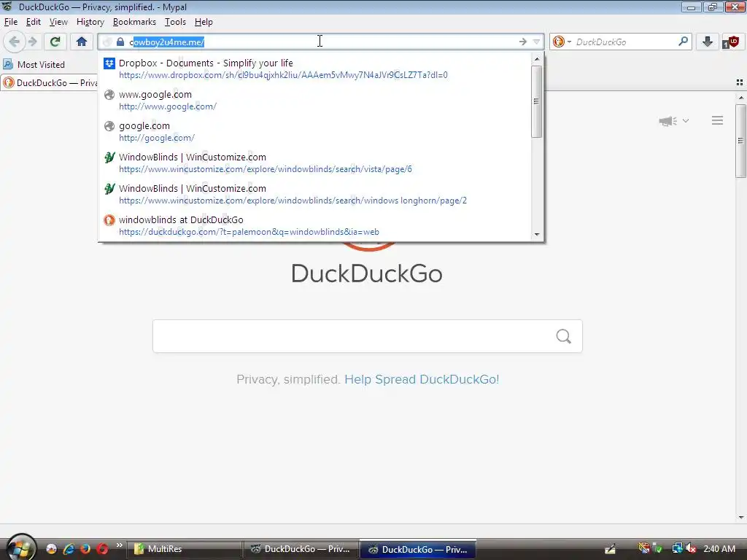This screenshot has width=747, height=560.
Task: Choose WindowBlinds vista page/6 suggestion
Action: click(x=314, y=163)
